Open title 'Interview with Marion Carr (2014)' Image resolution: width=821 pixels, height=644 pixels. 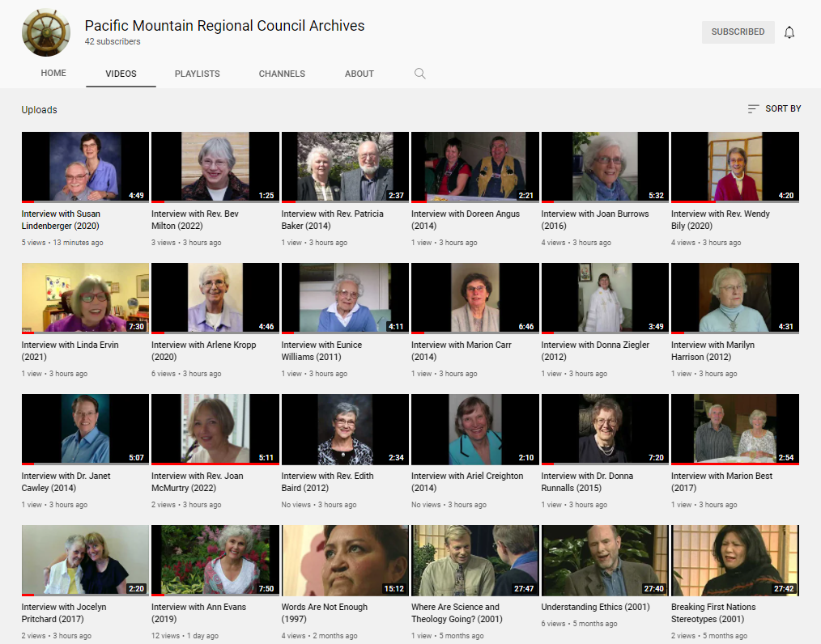pyautogui.click(x=462, y=351)
